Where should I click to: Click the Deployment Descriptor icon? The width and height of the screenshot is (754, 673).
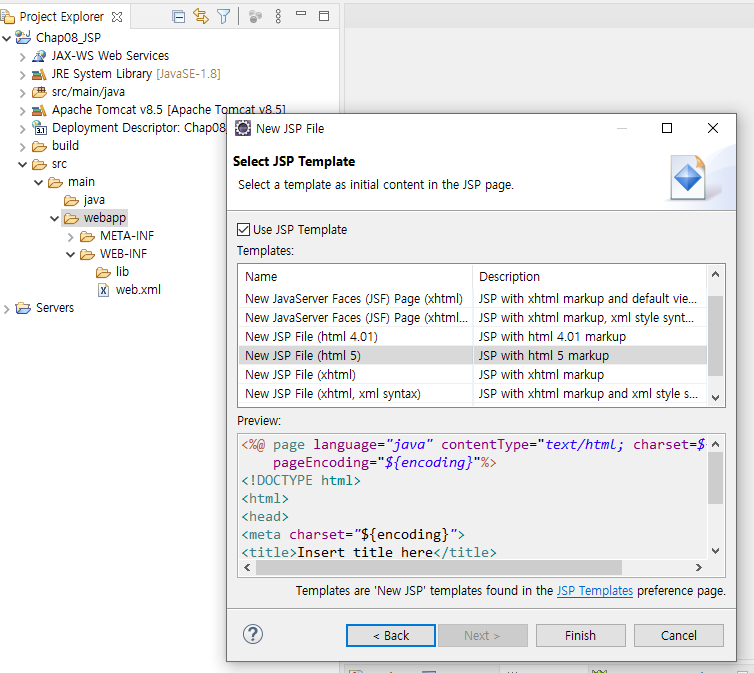(x=39, y=128)
